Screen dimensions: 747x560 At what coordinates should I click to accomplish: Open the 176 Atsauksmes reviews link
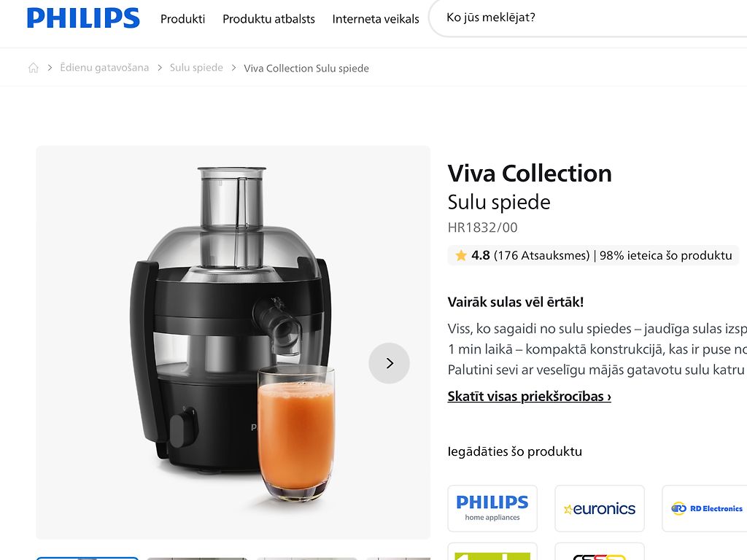(542, 256)
